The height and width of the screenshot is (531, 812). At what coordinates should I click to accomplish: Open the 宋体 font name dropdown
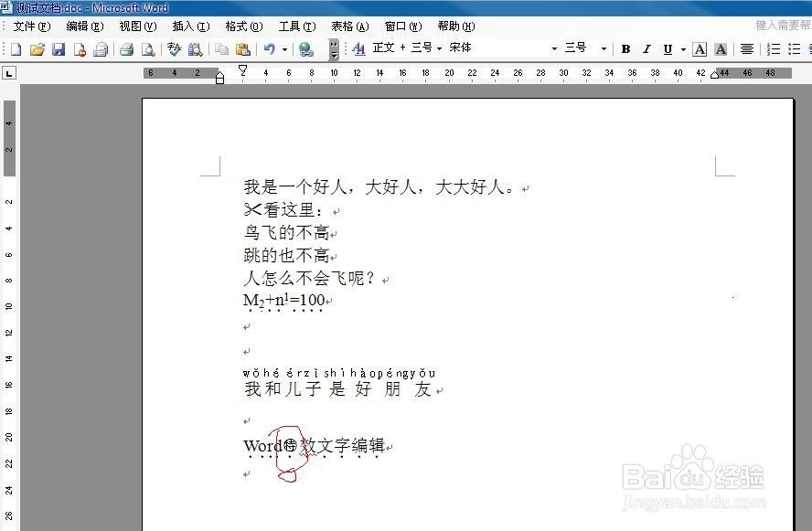(x=555, y=49)
